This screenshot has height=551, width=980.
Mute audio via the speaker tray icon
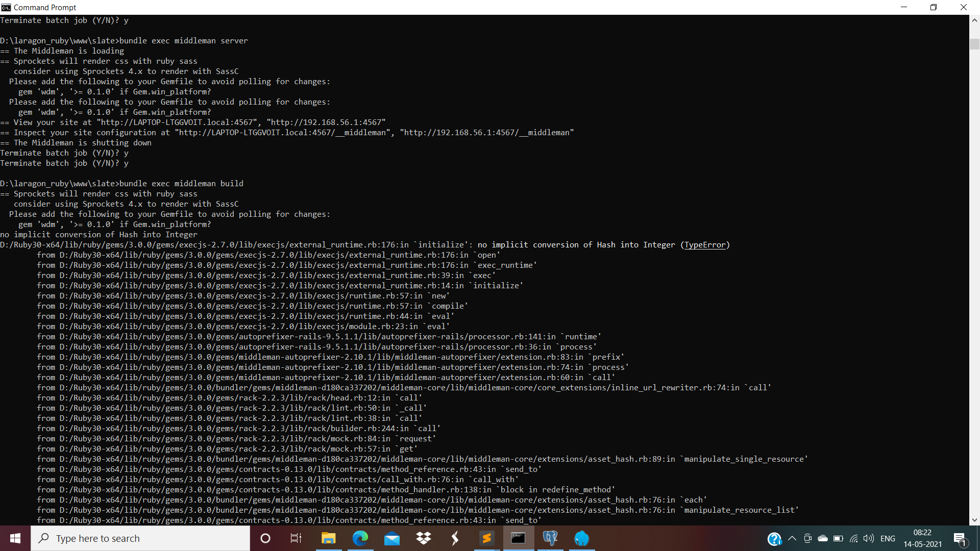coord(869,538)
